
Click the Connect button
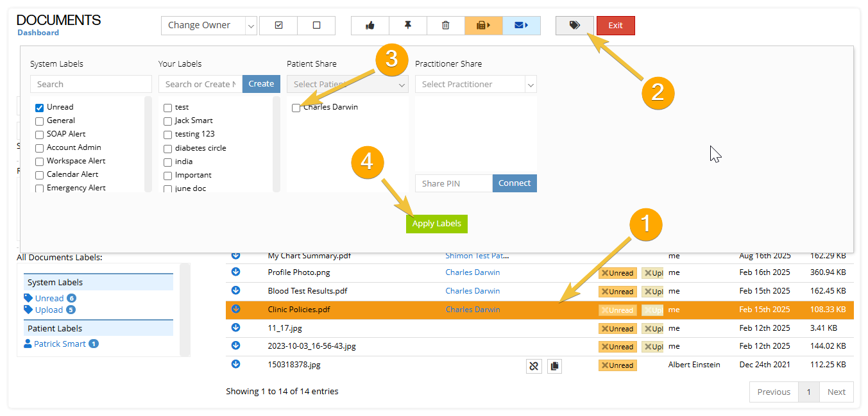515,183
